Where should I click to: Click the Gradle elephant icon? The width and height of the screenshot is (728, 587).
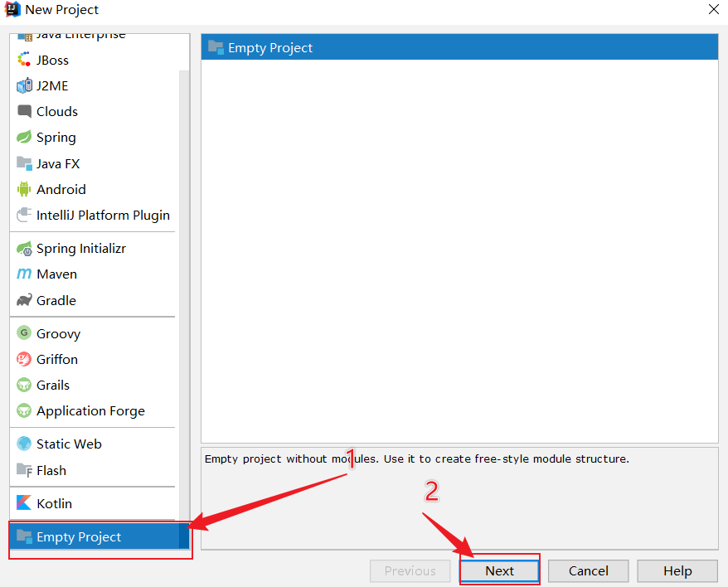click(24, 300)
